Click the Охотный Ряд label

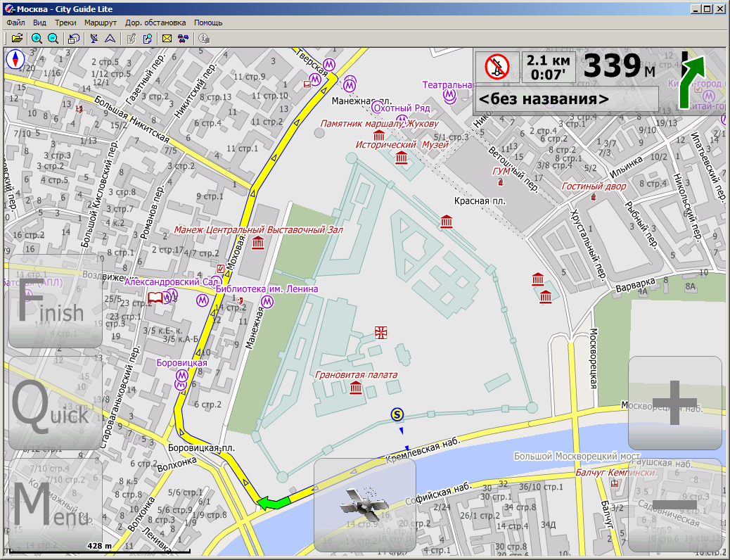402,108
